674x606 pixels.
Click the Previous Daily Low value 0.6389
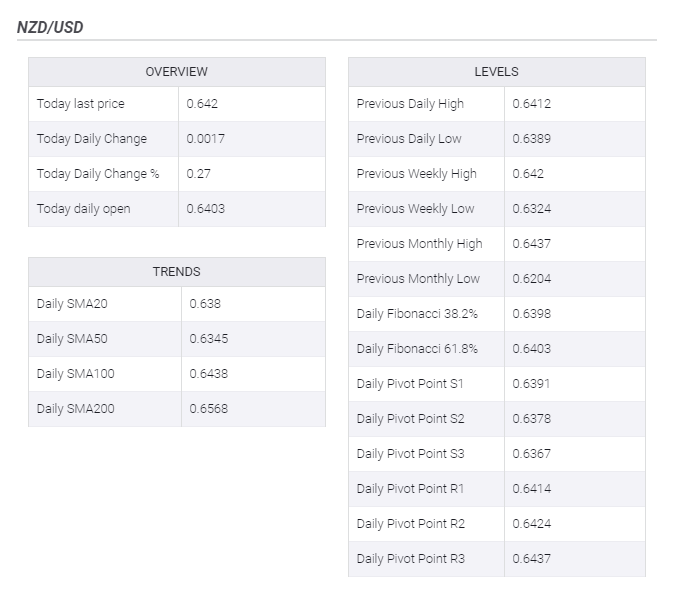coord(531,139)
